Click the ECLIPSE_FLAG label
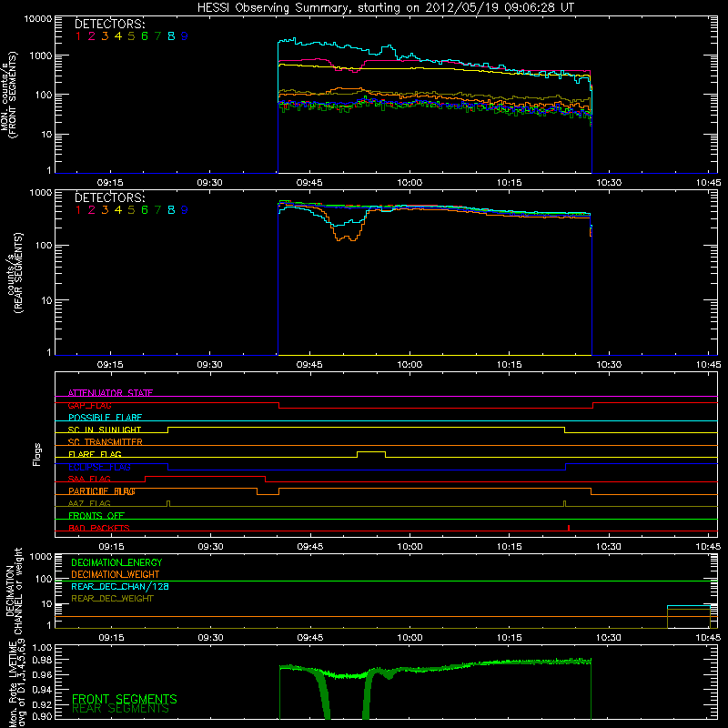This screenshot has height=728, width=728. point(99,467)
